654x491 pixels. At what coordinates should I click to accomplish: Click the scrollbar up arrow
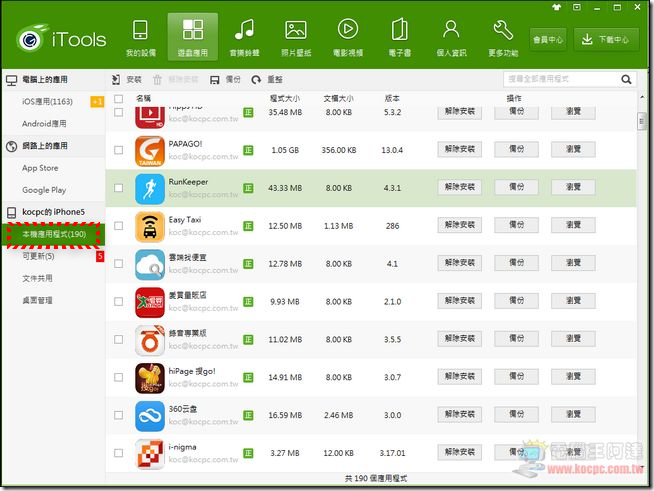[642, 97]
